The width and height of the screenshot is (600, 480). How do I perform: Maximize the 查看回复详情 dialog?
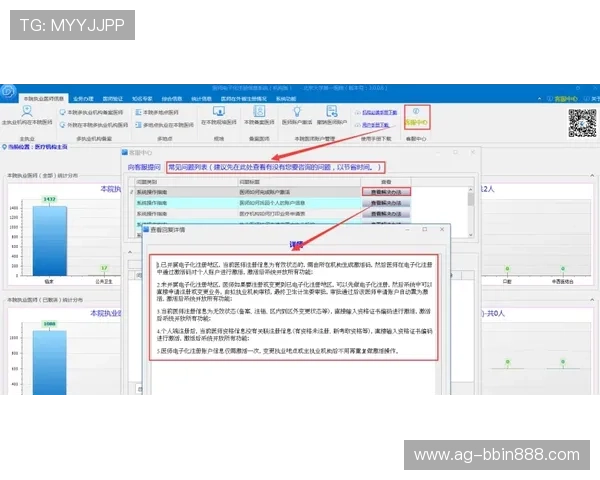[x=425, y=229]
